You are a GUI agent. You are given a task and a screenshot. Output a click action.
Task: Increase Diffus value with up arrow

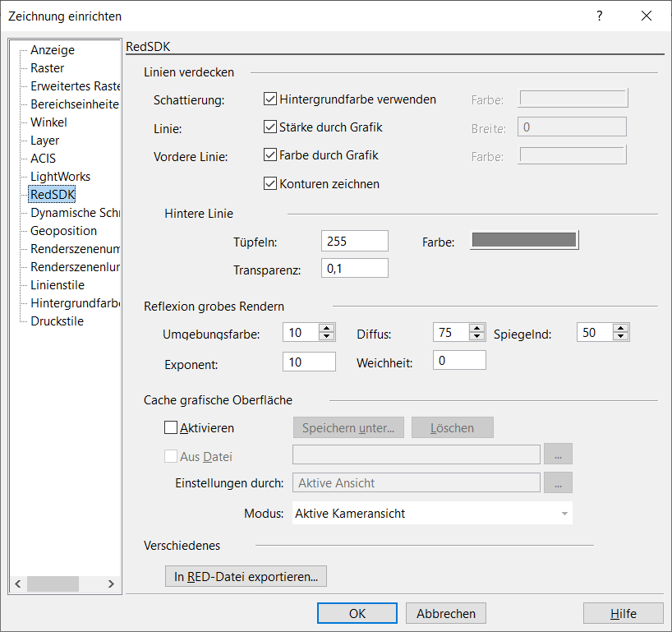tap(477, 328)
